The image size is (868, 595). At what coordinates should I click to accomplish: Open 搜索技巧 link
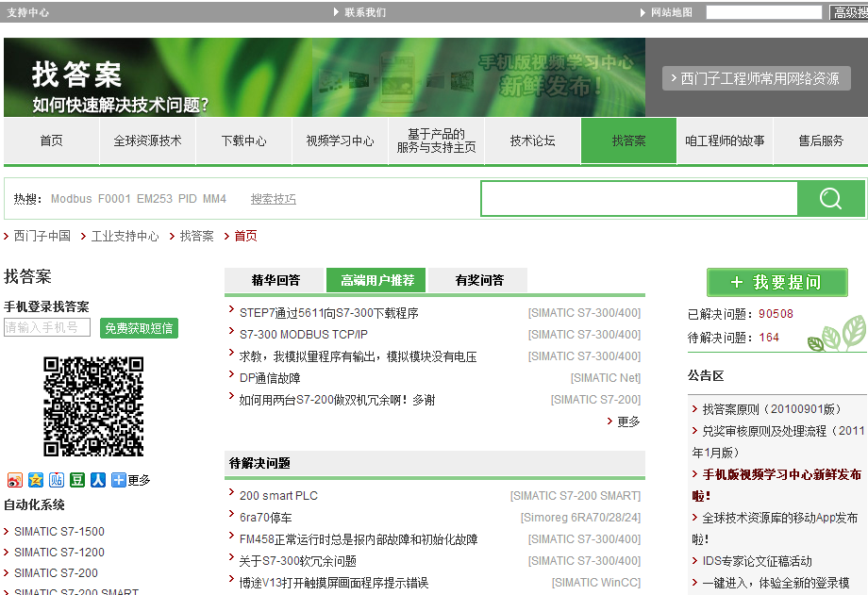pos(274,199)
